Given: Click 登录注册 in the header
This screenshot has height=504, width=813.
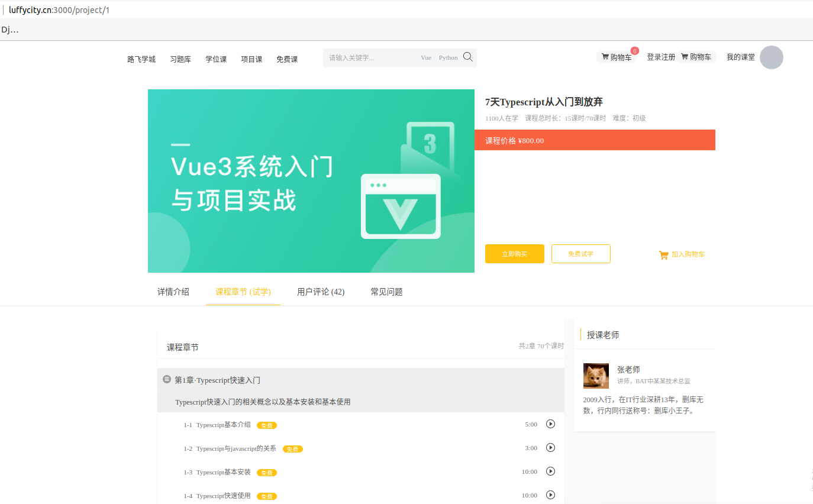Looking at the screenshot, I should pyautogui.click(x=661, y=57).
